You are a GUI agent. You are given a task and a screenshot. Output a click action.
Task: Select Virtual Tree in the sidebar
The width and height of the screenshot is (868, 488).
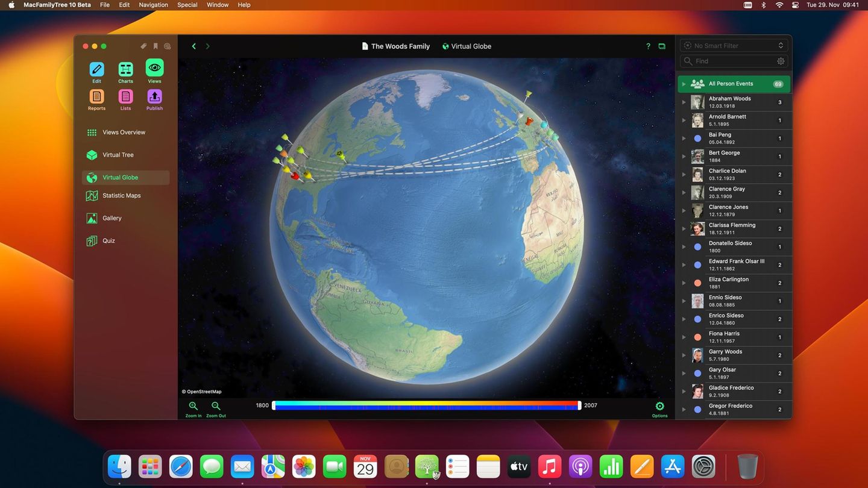[x=118, y=155]
